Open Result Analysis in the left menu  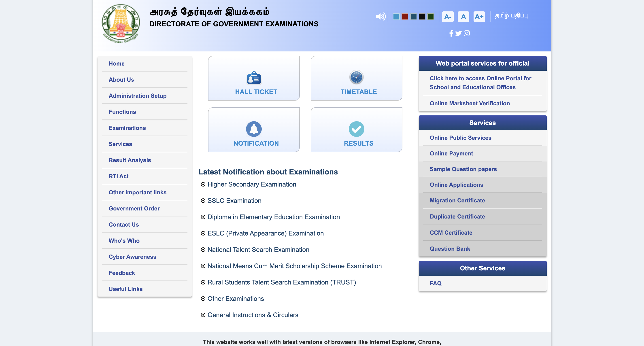click(x=130, y=160)
